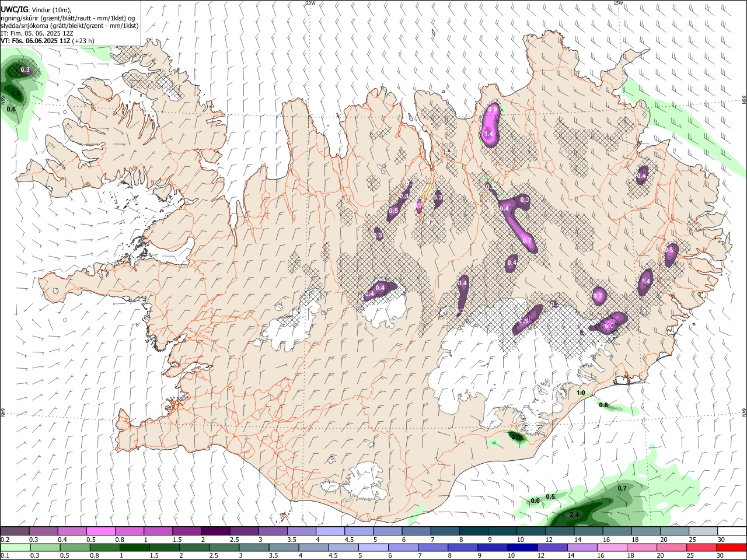Pick the darkest purple swatch labeled 2 in the snow legend
This screenshot has height=560, width=747.
(215, 531)
